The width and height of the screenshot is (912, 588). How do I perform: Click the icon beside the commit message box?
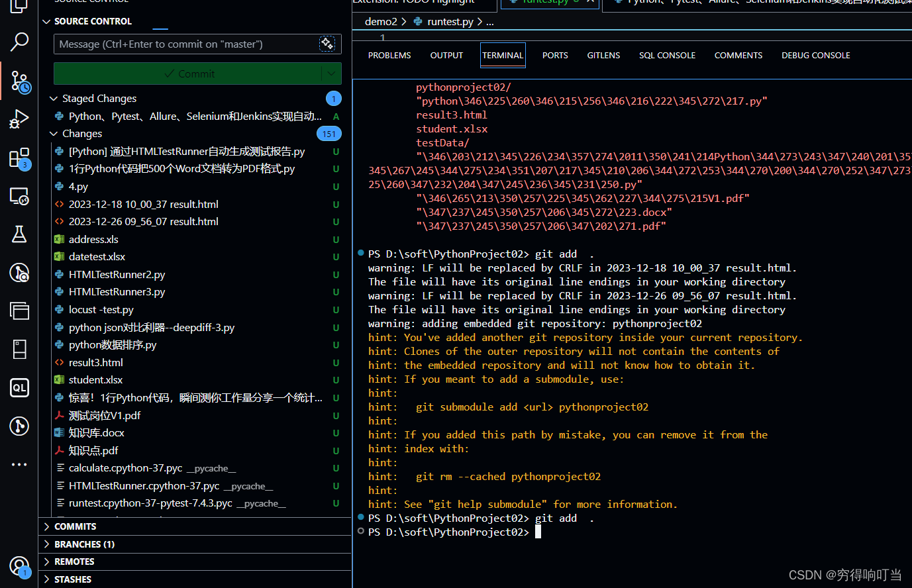pyautogui.click(x=327, y=44)
